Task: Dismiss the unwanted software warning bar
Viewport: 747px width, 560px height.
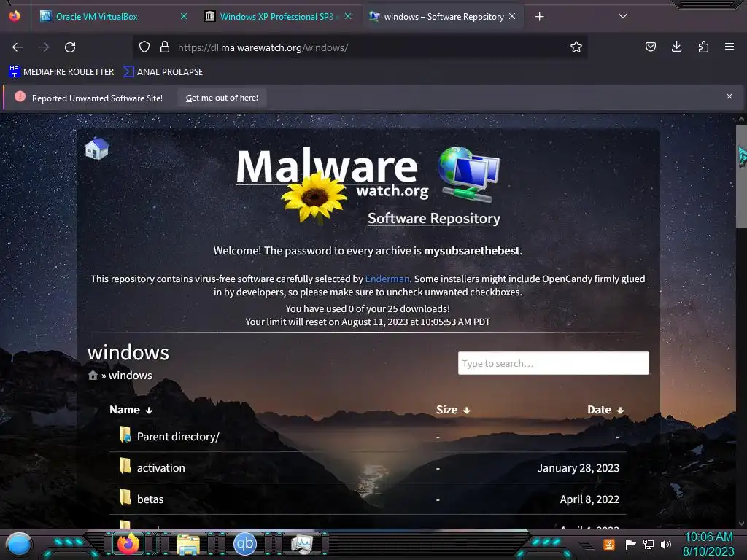Action: point(729,97)
